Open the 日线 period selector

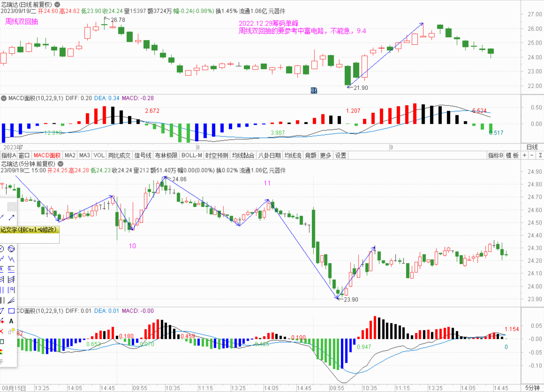pyautogui.click(x=532, y=147)
